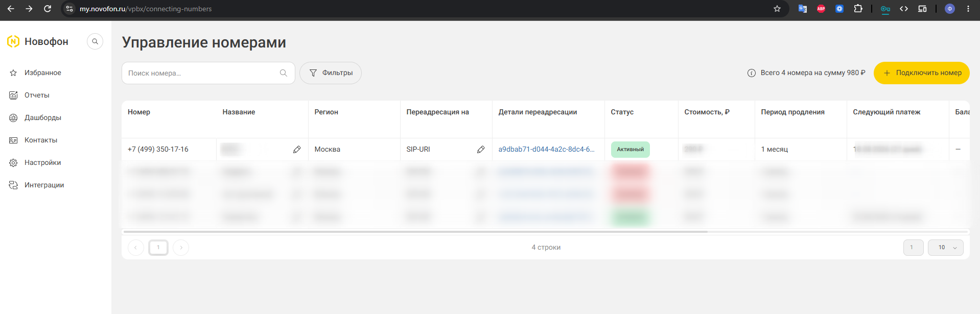Viewport: 980px width, 314px height.
Task: Open the browser extensions puzzle icon
Action: pos(858,9)
